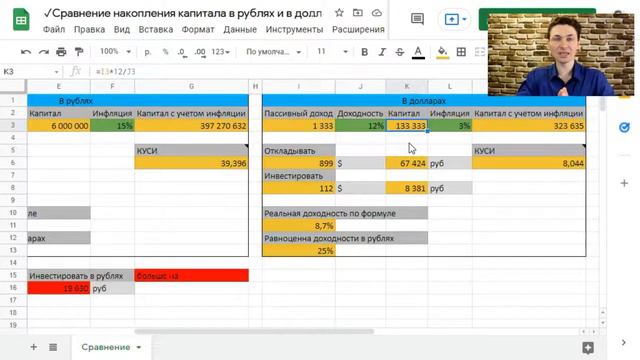Format as currency in rubles
640x360 pixels.
(148, 52)
